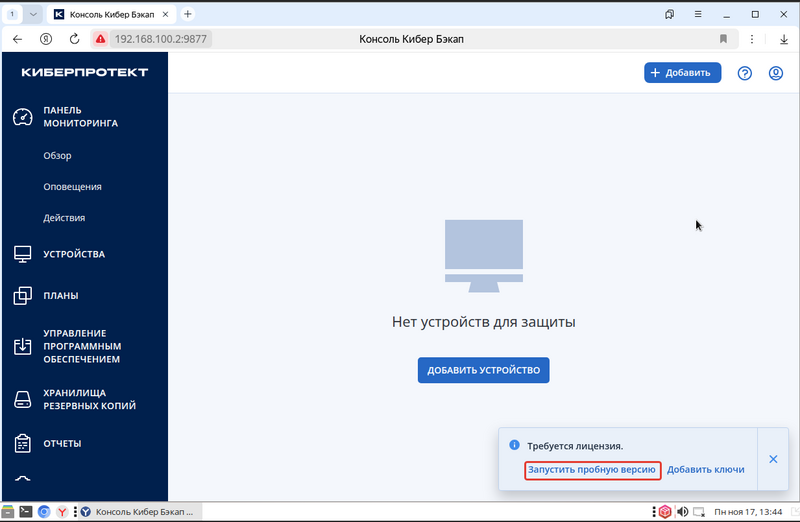800x522 pixels.
Task: Open the help question mark icon
Action: (x=744, y=73)
